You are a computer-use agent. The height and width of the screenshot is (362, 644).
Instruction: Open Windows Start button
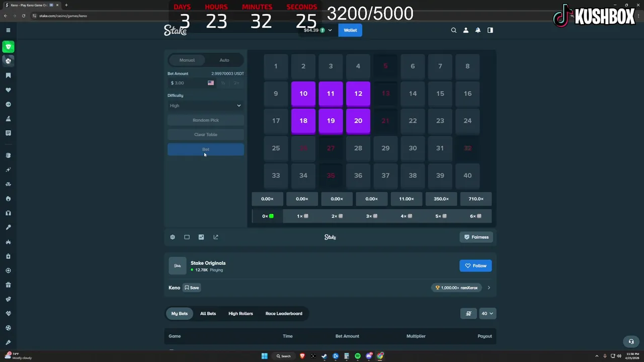[264, 356]
